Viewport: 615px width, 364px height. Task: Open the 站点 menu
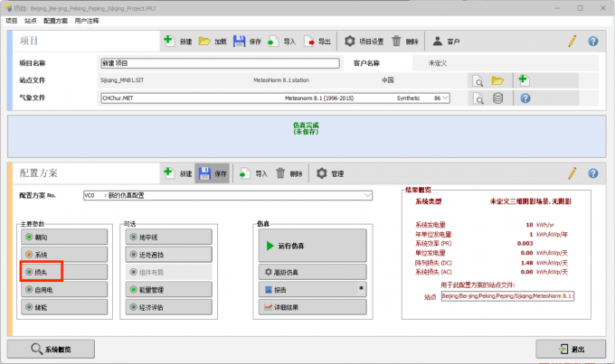pos(31,20)
